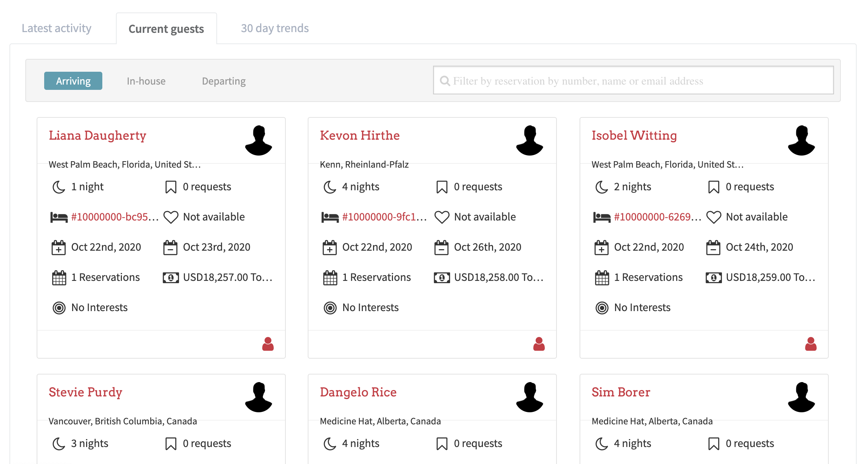Click bookmark requests icon on Dangelo Rice card
Image resolution: width=868 pixels, height=464 pixels.
(x=442, y=444)
